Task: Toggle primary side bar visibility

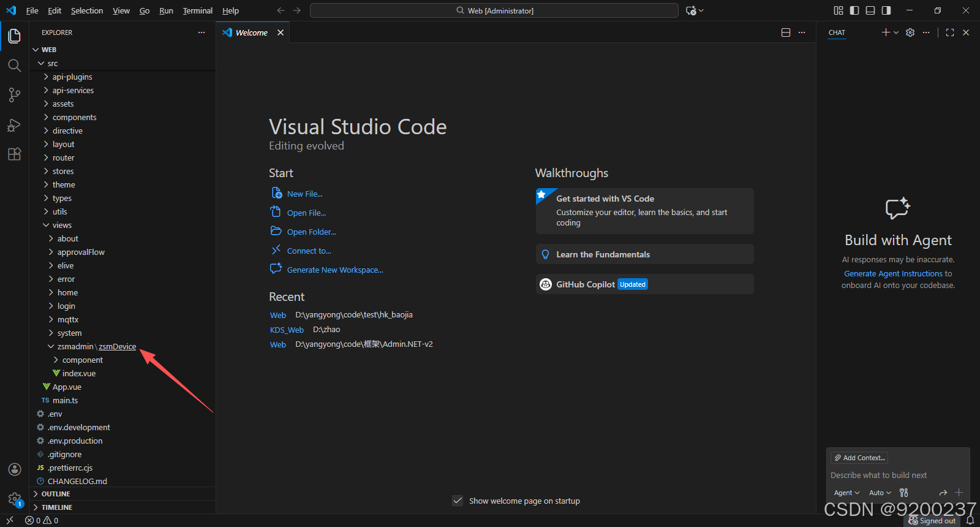Action: pyautogui.click(x=854, y=10)
